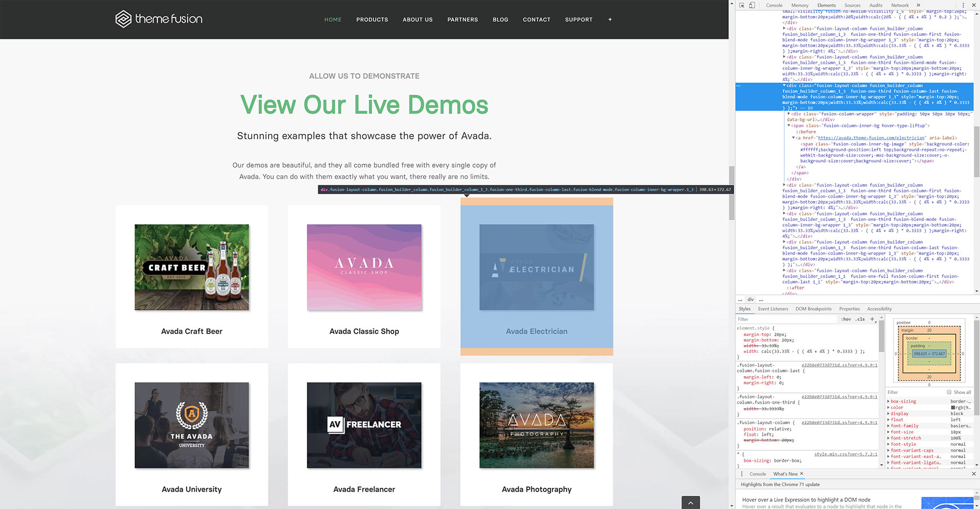This screenshot has height=509, width=980.
Task: Collapse the highlighted fusion-column-last div node
Action: point(785,85)
